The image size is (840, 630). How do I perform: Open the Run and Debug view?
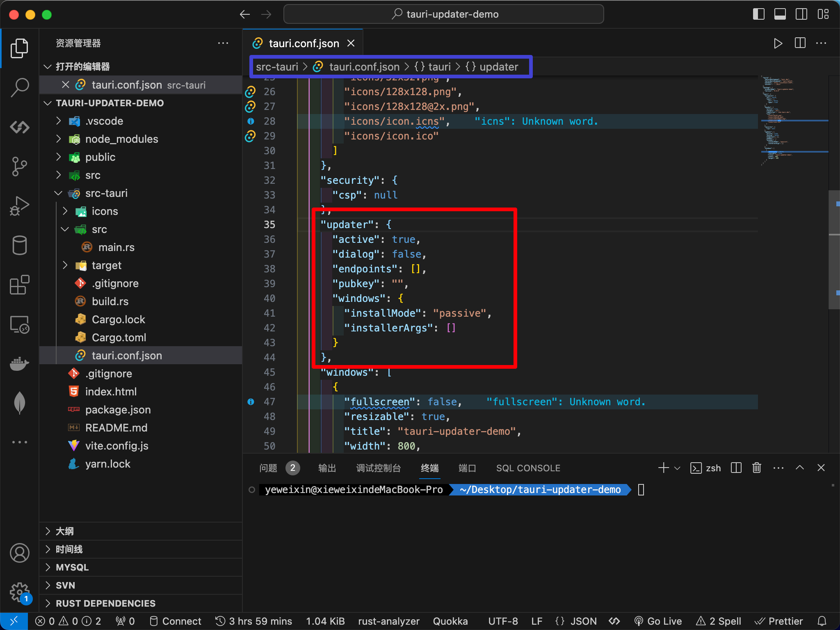point(19,206)
